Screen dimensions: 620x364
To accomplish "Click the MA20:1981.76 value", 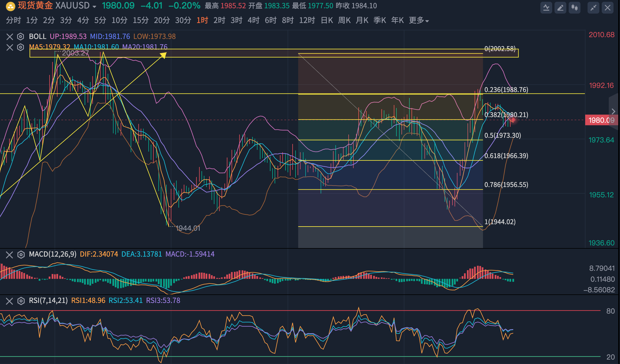I will 145,47.
